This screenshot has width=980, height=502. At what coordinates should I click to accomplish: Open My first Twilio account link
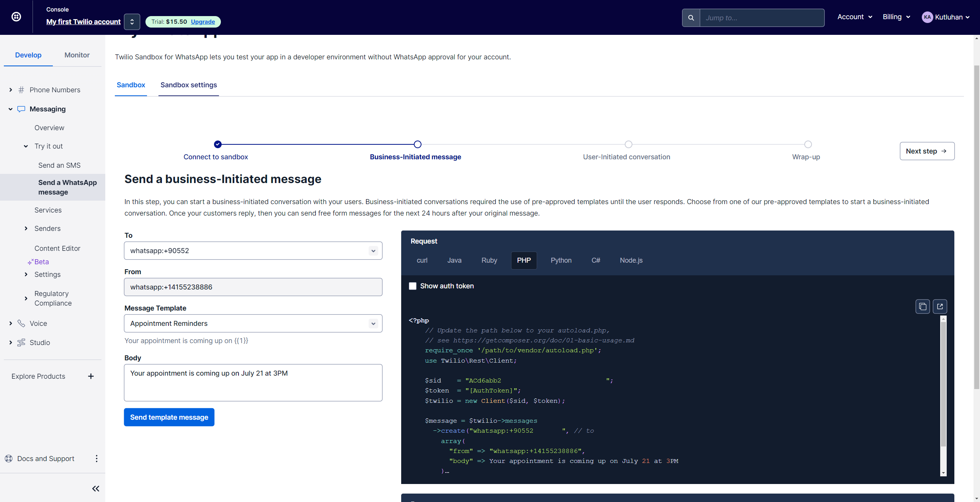(83, 22)
